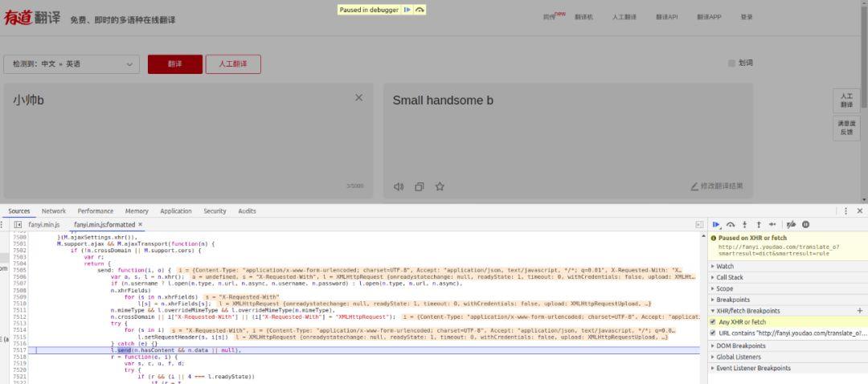Step out of current function

[x=759, y=225]
